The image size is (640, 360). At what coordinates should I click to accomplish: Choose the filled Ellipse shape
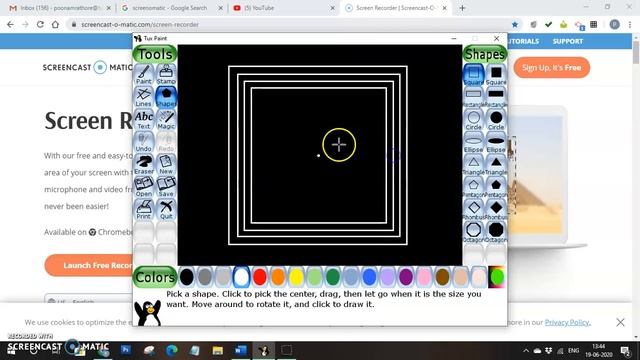click(496, 142)
